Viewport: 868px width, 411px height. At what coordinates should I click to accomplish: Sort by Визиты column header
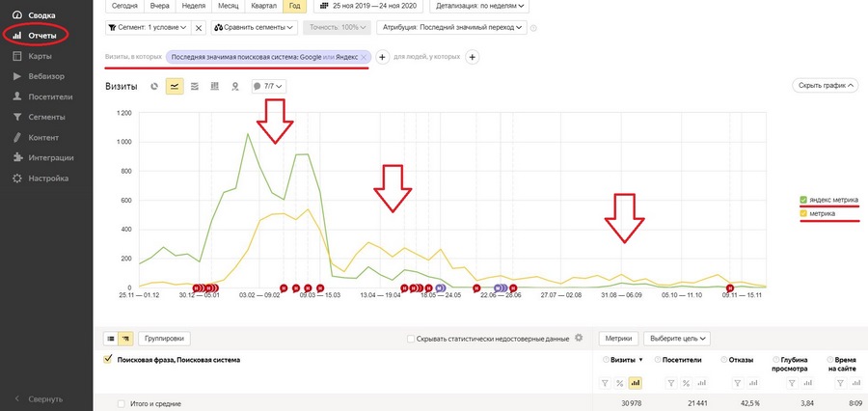[623, 360]
